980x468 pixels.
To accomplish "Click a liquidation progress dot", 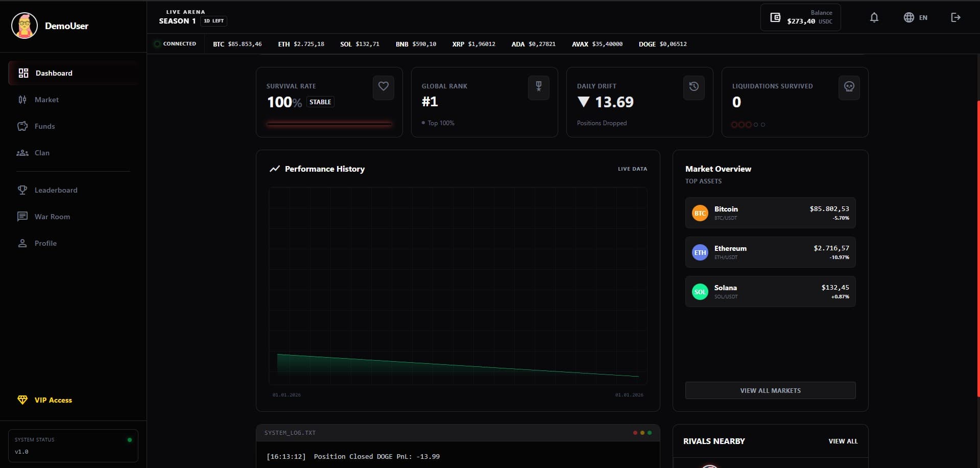I will pos(734,124).
